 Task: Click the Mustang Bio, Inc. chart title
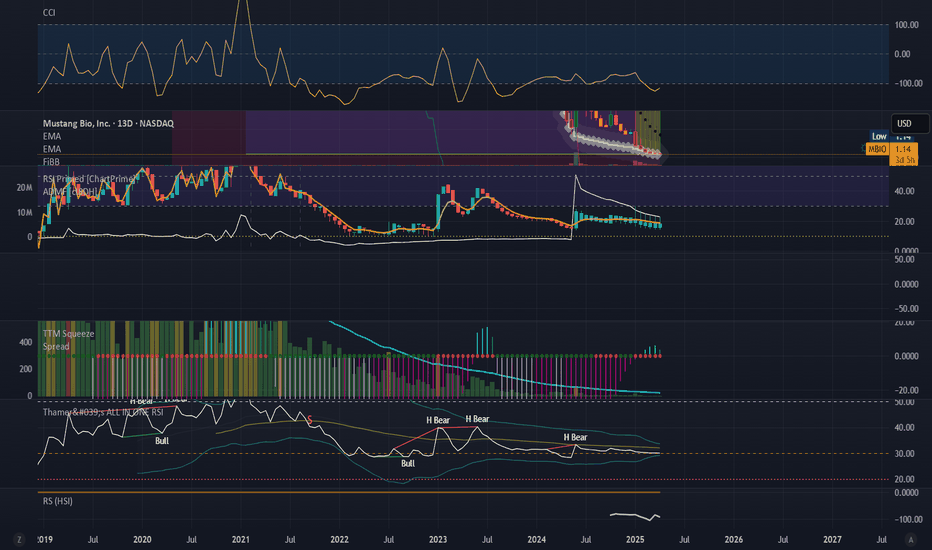click(x=108, y=124)
